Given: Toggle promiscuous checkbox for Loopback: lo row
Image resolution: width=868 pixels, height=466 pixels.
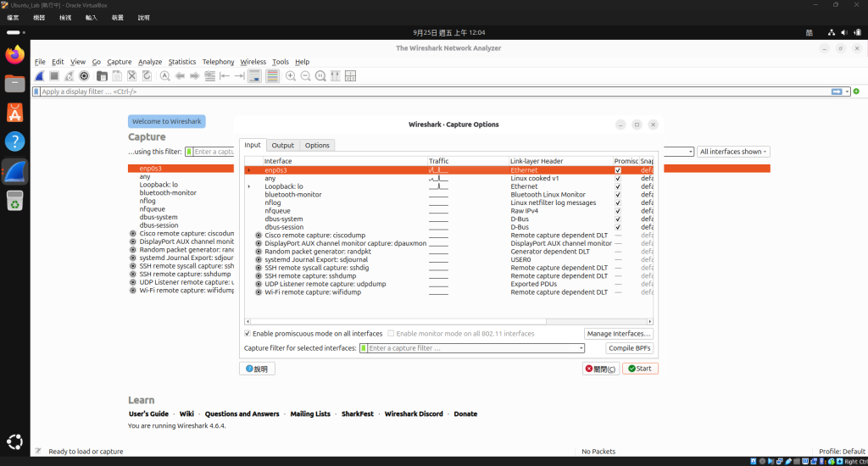Looking at the screenshot, I should pyautogui.click(x=618, y=186).
